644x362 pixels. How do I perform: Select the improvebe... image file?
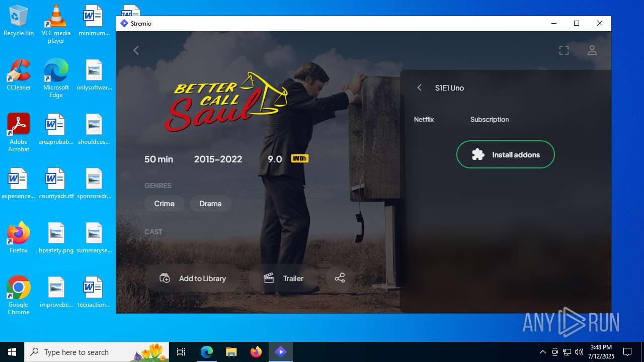coord(56,292)
